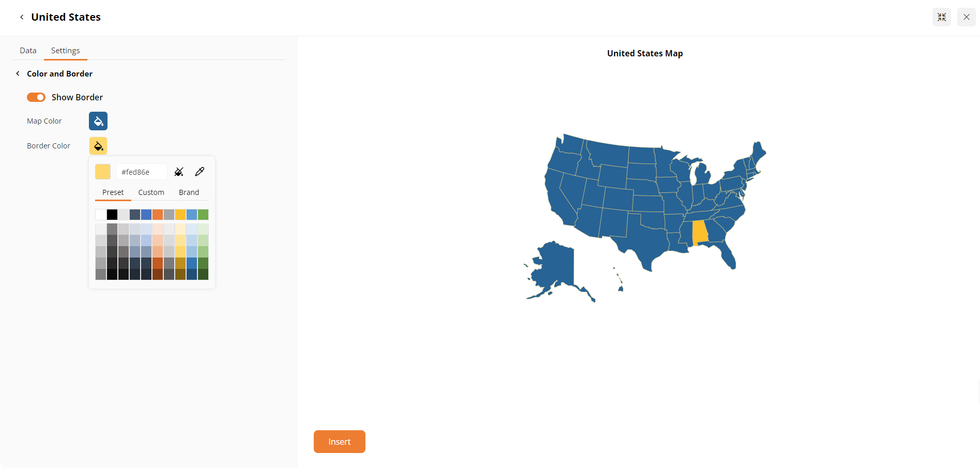The height and width of the screenshot is (468, 980).
Task: Click the back arrow beside United States
Action: tap(21, 17)
